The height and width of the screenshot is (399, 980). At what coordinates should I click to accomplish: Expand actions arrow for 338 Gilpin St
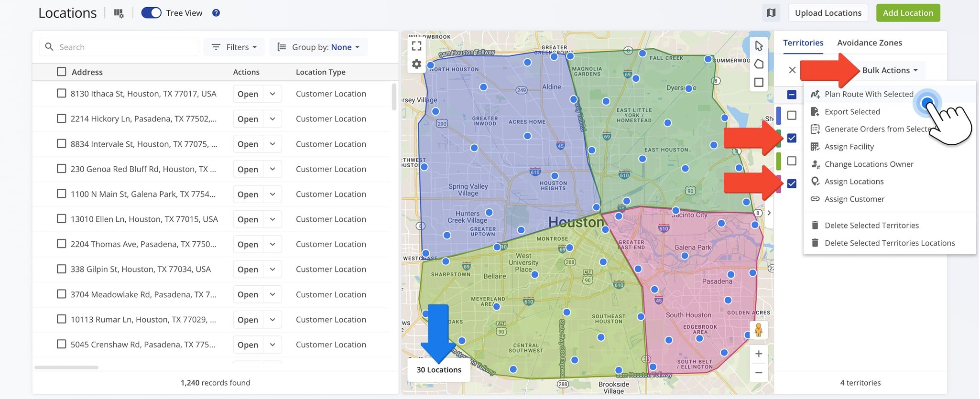272,269
